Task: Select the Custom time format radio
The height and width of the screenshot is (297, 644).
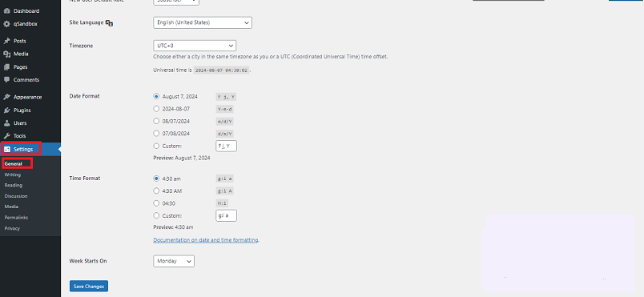Action: click(156, 215)
